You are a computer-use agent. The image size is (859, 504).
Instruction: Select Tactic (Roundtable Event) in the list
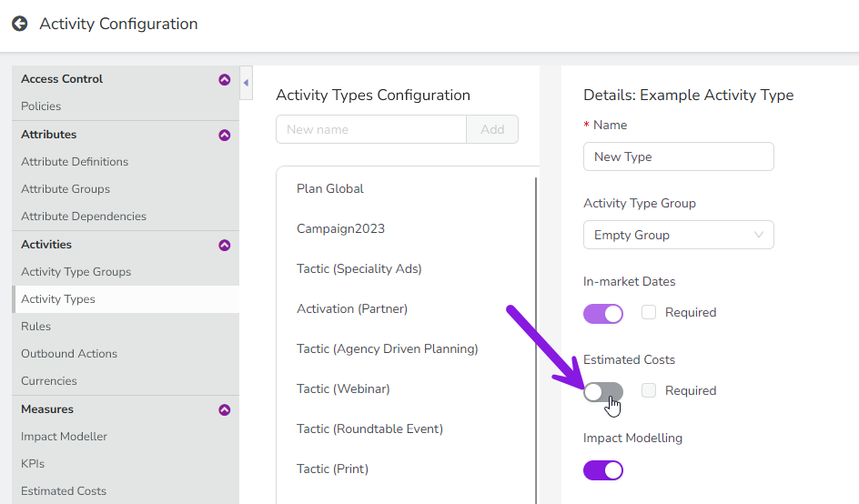pos(369,428)
